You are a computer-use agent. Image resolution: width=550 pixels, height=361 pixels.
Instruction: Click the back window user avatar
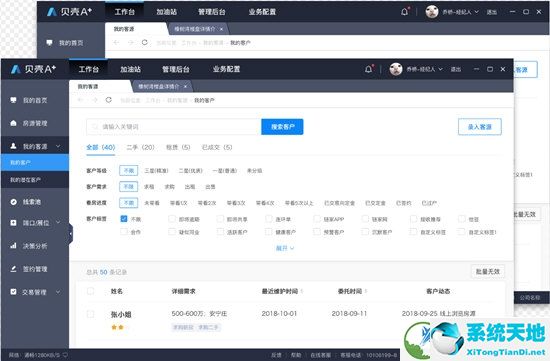[x=432, y=12]
